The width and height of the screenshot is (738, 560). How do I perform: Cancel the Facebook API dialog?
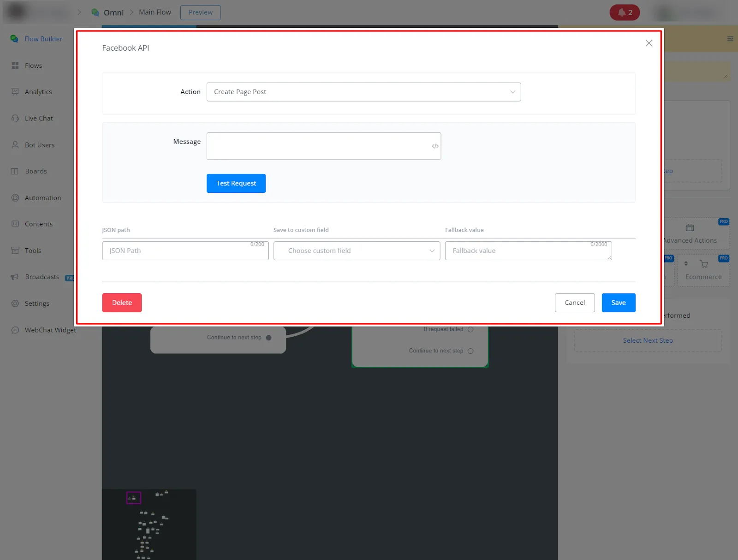pyautogui.click(x=575, y=303)
